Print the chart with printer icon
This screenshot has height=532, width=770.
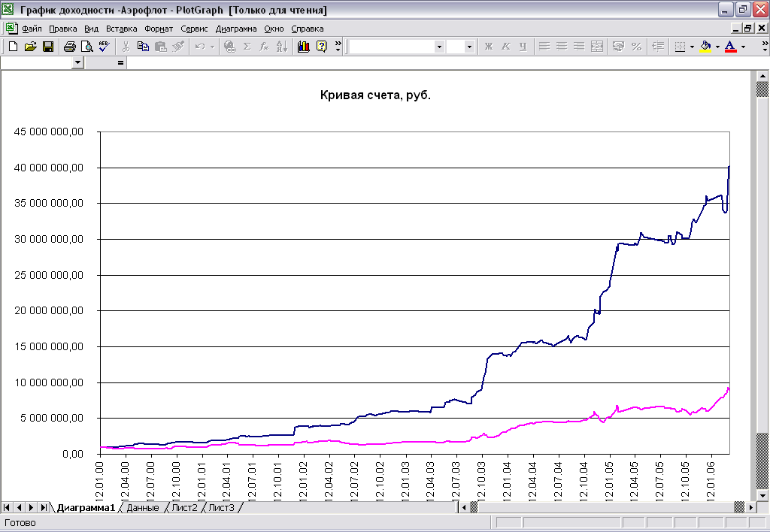click(x=70, y=47)
